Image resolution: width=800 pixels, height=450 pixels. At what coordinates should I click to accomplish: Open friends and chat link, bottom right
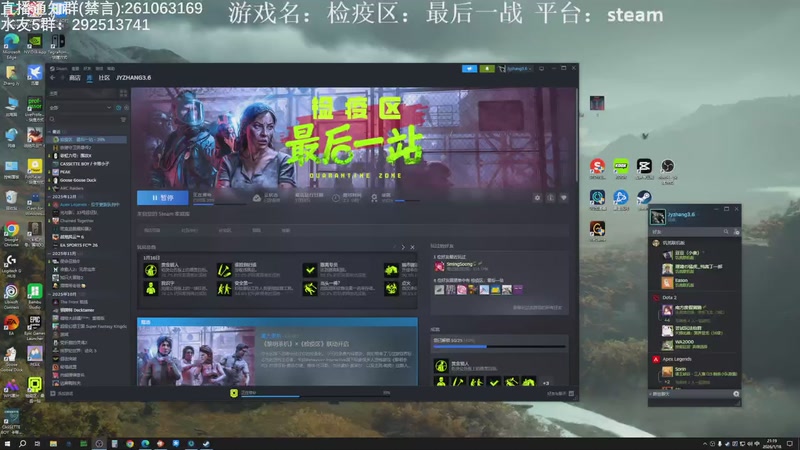560,393
